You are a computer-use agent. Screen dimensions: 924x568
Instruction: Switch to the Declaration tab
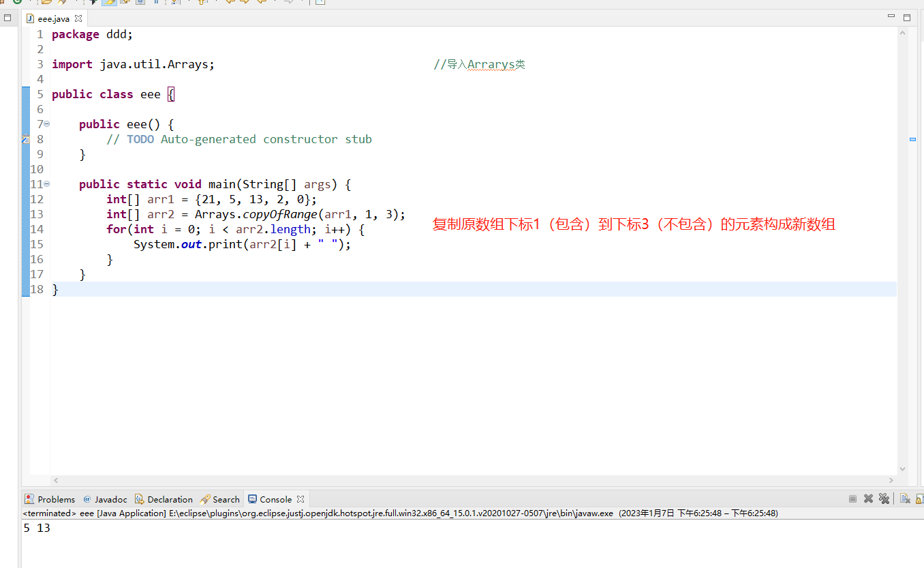[164, 498]
